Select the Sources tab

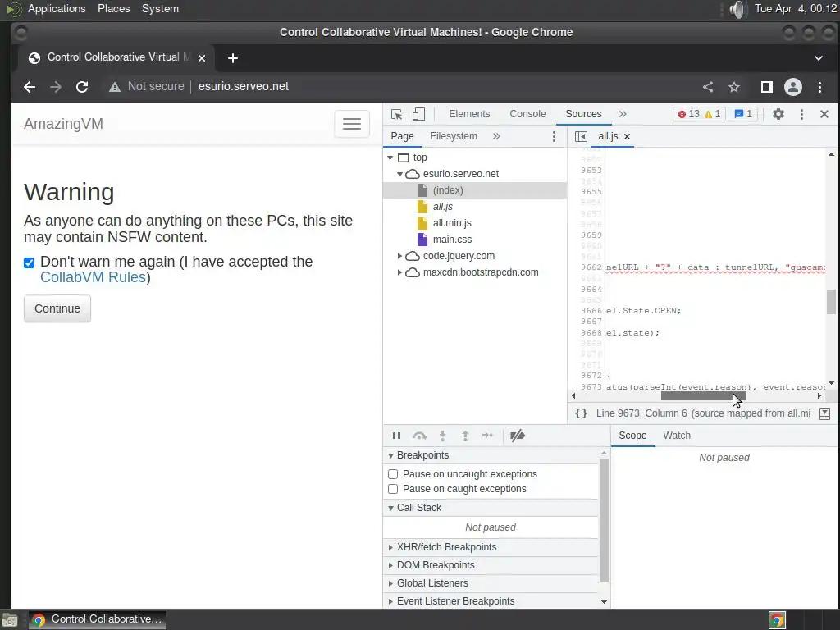[x=583, y=114]
